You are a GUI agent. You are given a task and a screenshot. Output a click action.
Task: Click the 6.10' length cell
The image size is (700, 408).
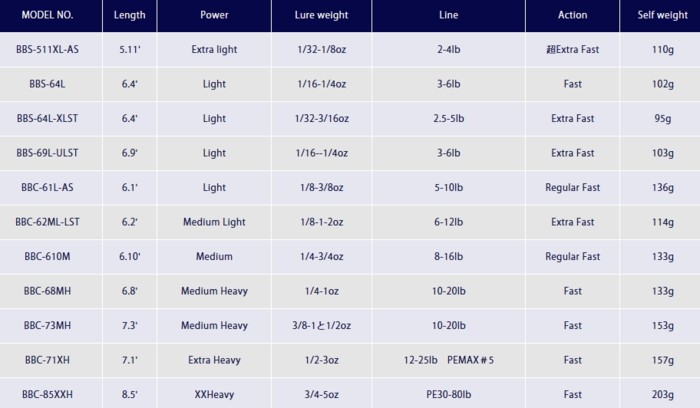130,256
